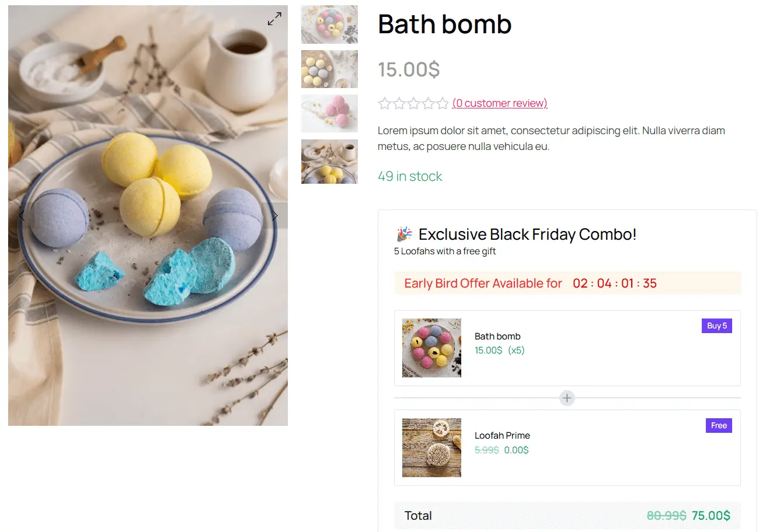The height and width of the screenshot is (532, 766).
Task: Open the '(0 customer review)' link
Action: pos(500,103)
